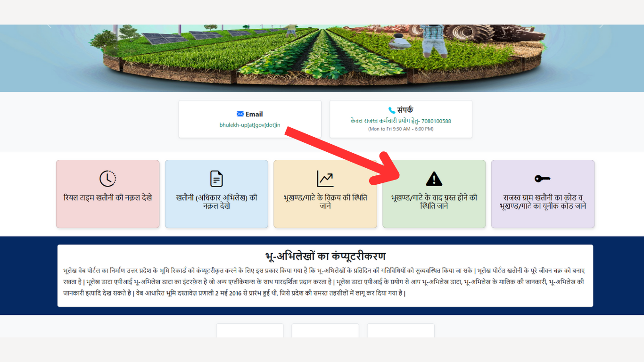Click the key icon for village code card
644x362 pixels.
(543, 179)
